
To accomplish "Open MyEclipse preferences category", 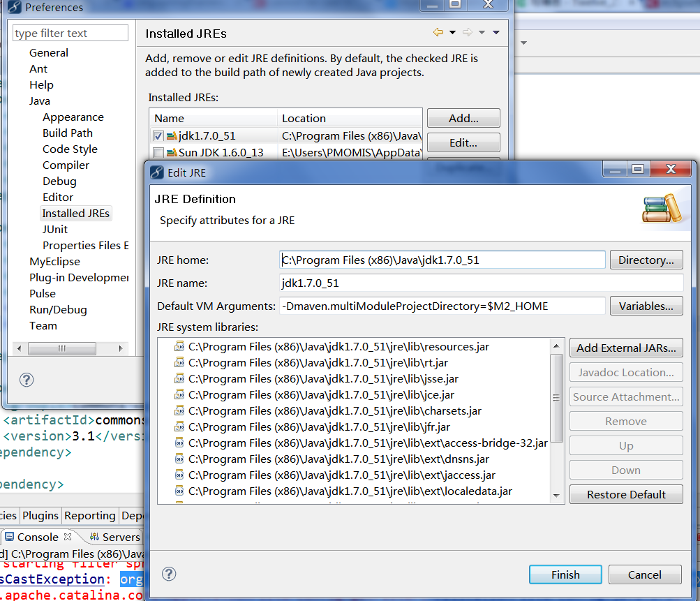I will (54, 261).
